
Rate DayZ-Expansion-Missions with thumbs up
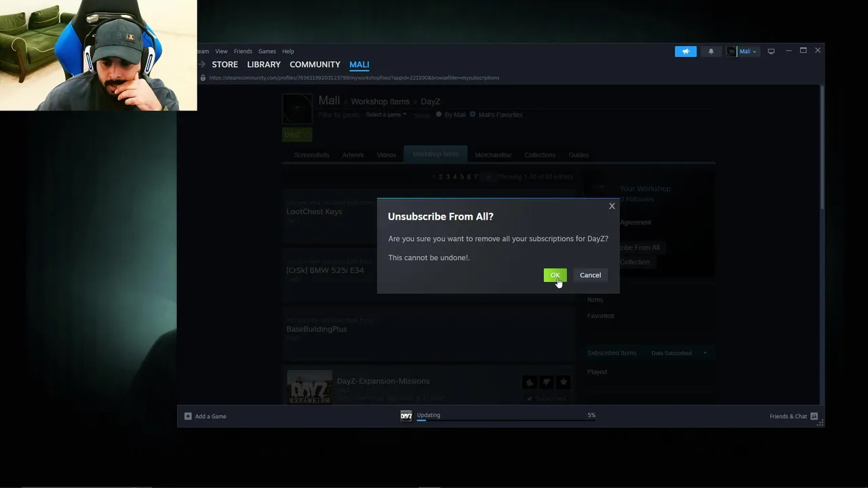coord(530,382)
